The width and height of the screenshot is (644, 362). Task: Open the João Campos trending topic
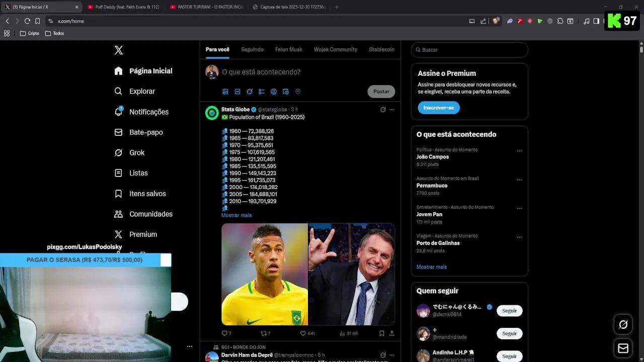pyautogui.click(x=433, y=157)
